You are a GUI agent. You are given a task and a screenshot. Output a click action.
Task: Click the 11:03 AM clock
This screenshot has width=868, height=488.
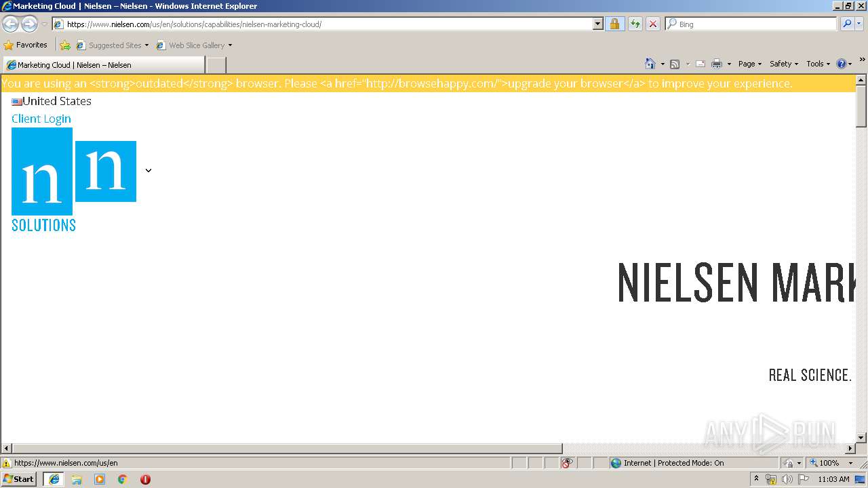(x=833, y=479)
